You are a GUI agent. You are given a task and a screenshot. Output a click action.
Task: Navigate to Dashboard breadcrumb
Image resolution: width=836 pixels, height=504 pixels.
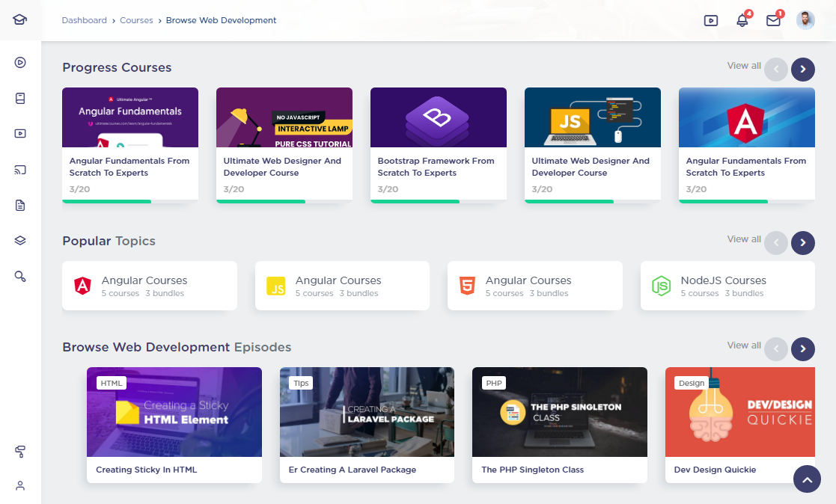coord(84,20)
